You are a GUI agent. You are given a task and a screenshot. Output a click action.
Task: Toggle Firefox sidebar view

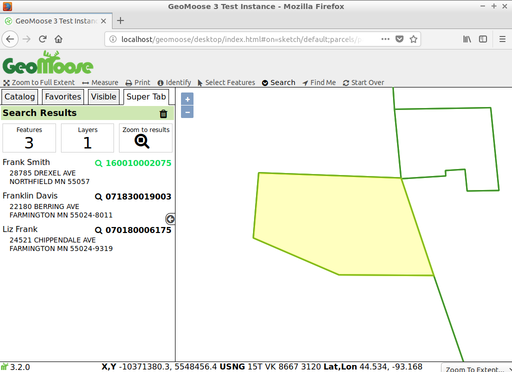click(483, 39)
